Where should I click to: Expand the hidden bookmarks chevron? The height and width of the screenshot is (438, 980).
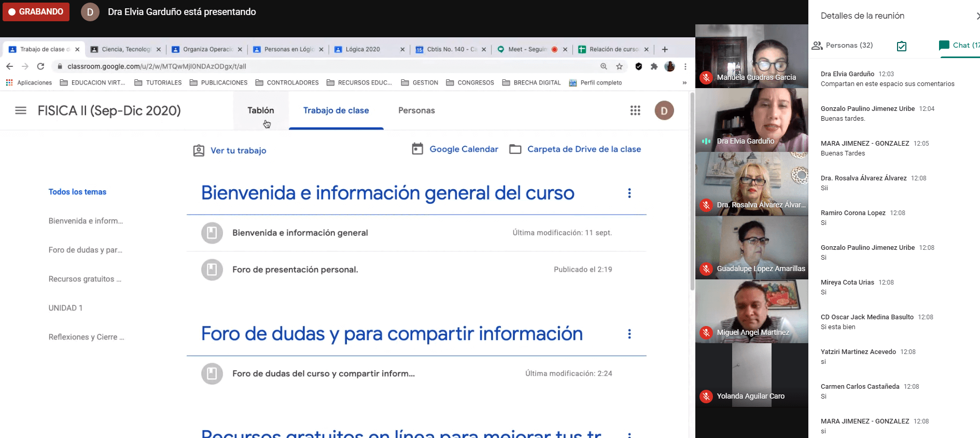click(684, 82)
